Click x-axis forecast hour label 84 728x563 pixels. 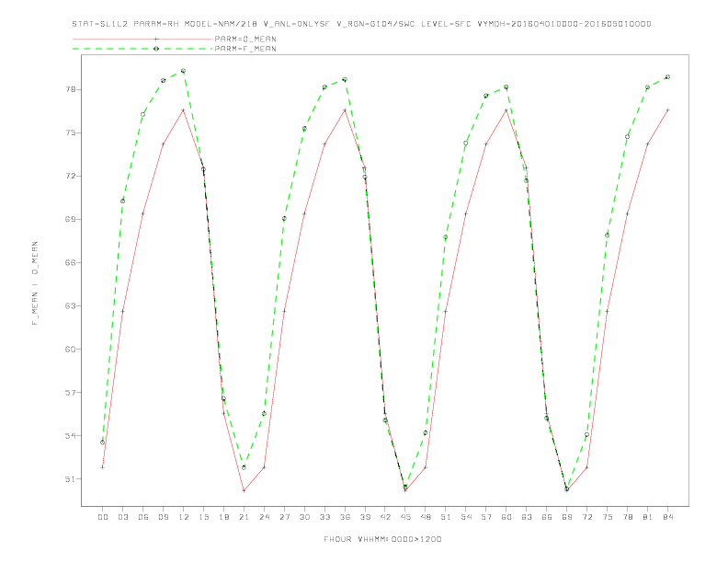(x=667, y=517)
